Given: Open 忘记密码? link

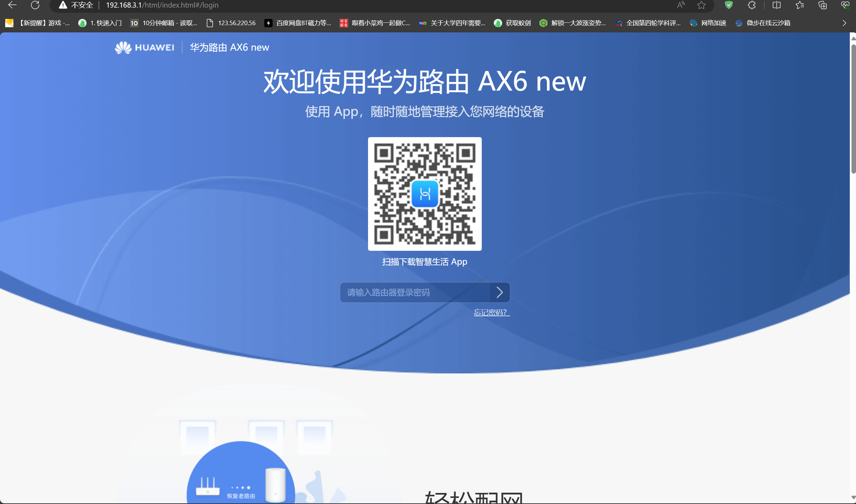Looking at the screenshot, I should click(492, 312).
